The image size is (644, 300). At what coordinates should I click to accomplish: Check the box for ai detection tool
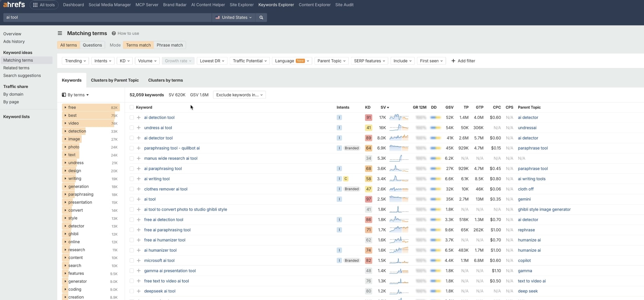132,118
